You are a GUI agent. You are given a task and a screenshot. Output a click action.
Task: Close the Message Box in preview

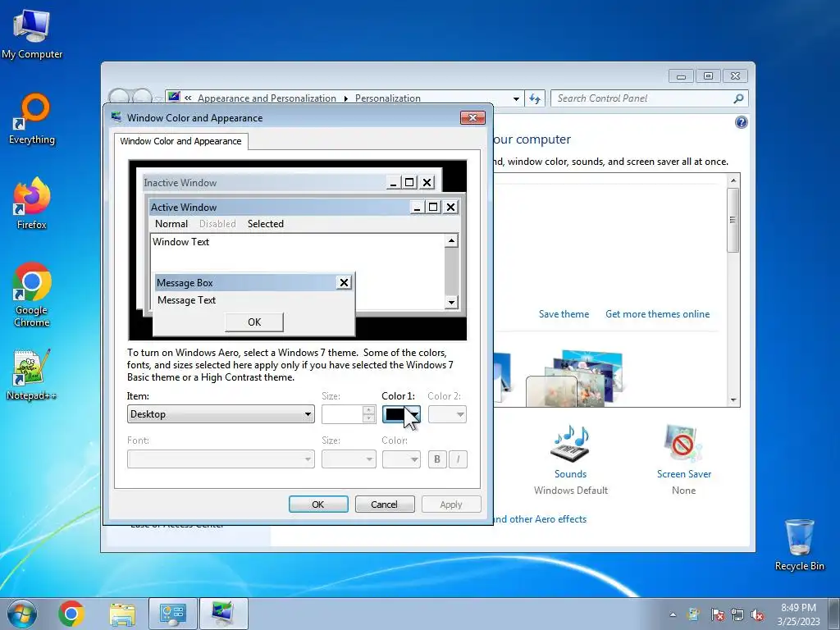[x=344, y=283]
